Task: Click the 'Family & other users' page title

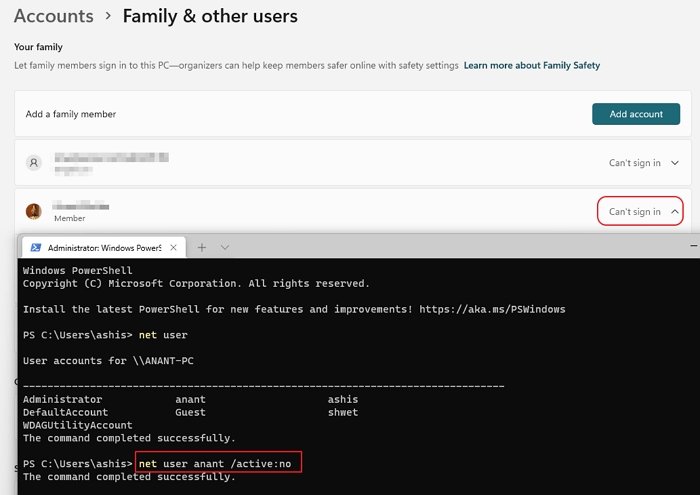Action: 210,16
